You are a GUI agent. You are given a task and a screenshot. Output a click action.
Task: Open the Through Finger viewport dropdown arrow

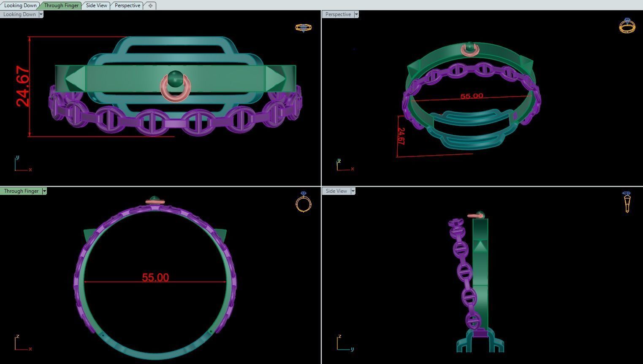[44, 191]
